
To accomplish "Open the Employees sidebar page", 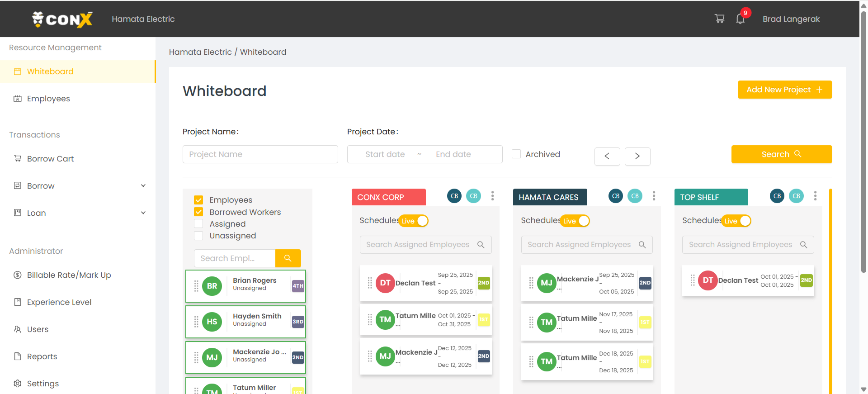I will point(48,99).
